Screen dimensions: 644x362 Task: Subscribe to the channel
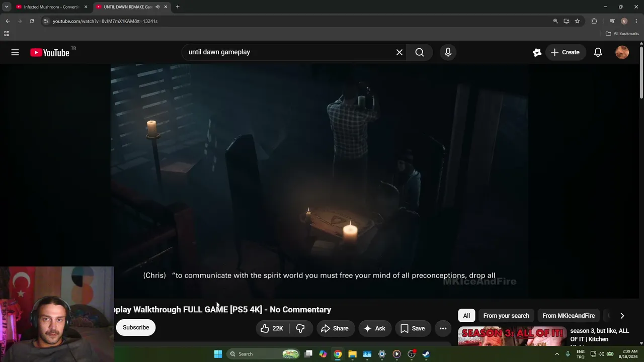click(136, 327)
